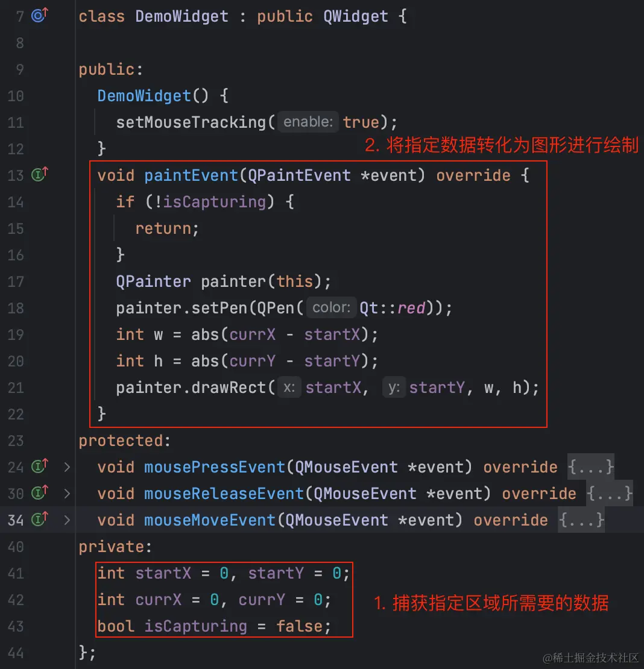The image size is (644, 669).
Task: Click the override gutter icon on line 24
Action: pyautogui.click(x=40, y=466)
